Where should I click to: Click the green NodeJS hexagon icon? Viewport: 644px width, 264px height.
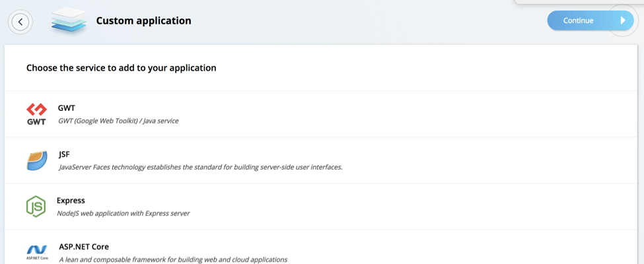(36, 207)
